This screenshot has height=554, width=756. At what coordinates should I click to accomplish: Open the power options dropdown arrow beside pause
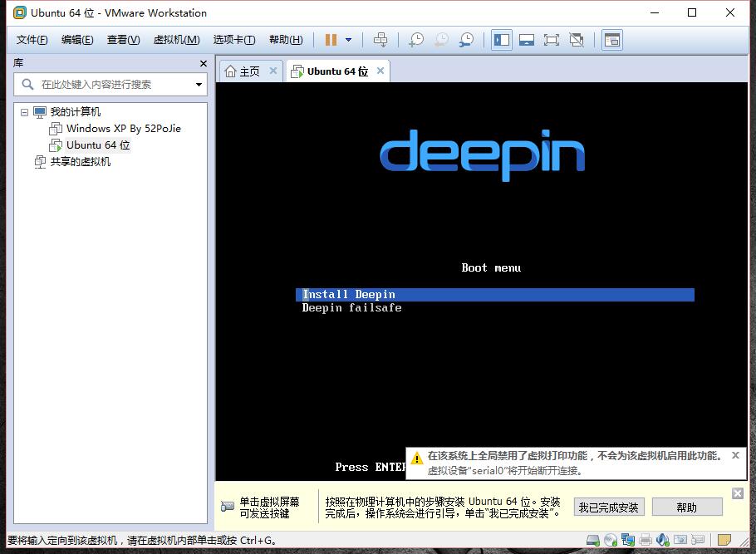(x=348, y=40)
